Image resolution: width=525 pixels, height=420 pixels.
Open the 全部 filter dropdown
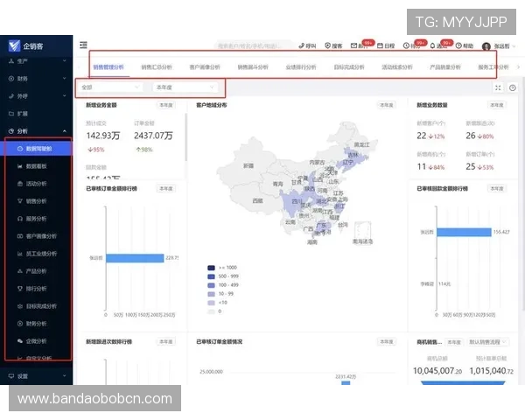(111, 87)
